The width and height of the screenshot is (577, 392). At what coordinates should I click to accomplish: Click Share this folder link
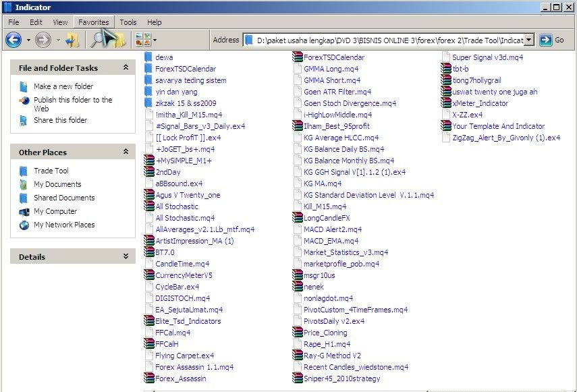60,120
